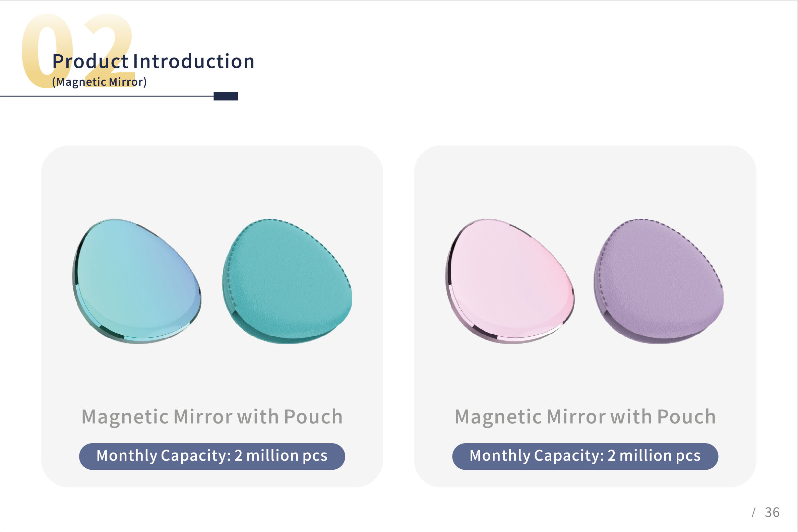
Task: Click the purple leather pouch image
Action: click(659, 281)
